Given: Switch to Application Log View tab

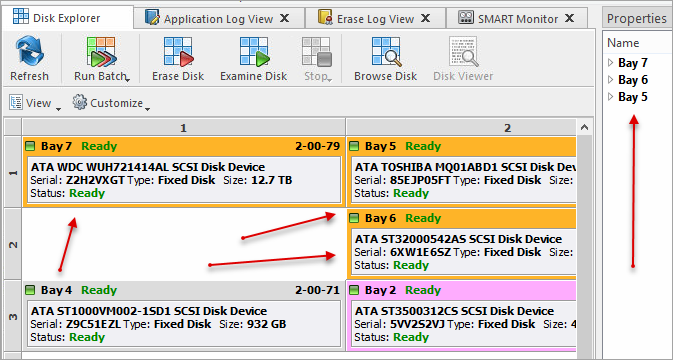Looking at the screenshot, I should point(219,18).
